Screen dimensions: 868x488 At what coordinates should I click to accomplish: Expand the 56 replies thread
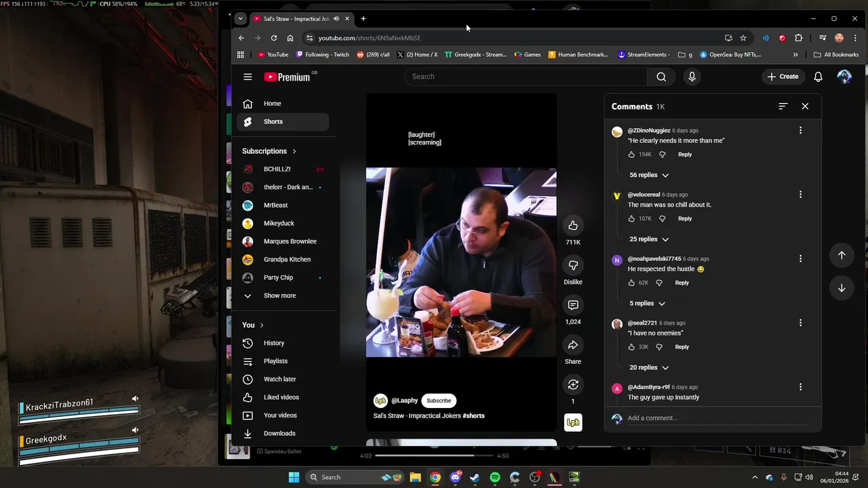point(649,175)
